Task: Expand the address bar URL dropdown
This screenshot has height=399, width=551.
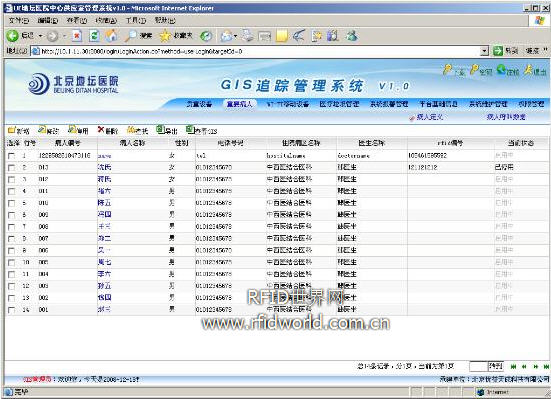Action: tap(485, 51)
